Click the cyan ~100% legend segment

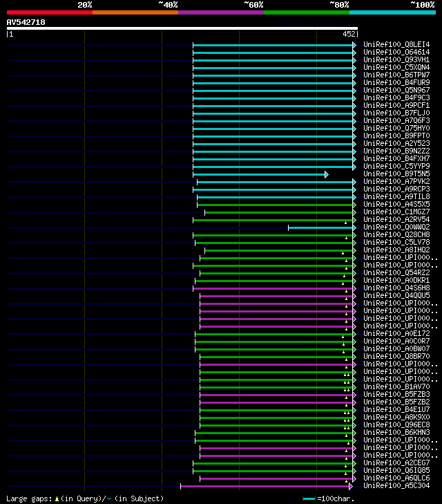[x=392, y=12]
